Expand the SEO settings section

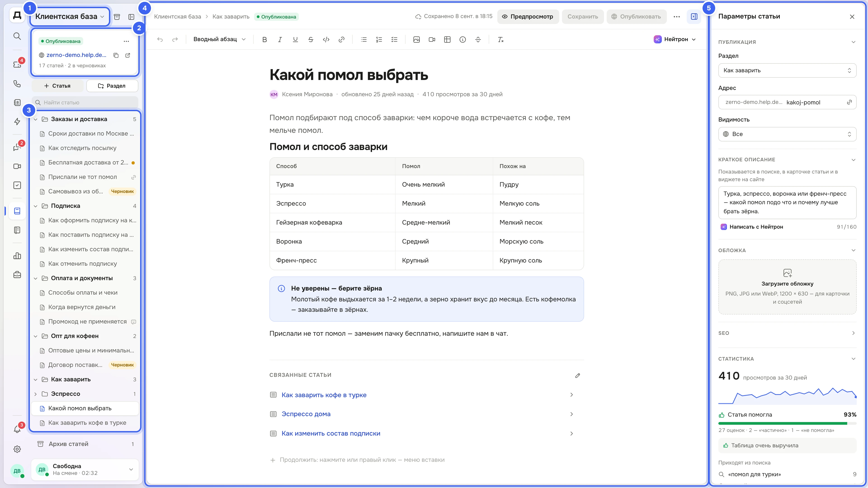[x=787, y=333]
